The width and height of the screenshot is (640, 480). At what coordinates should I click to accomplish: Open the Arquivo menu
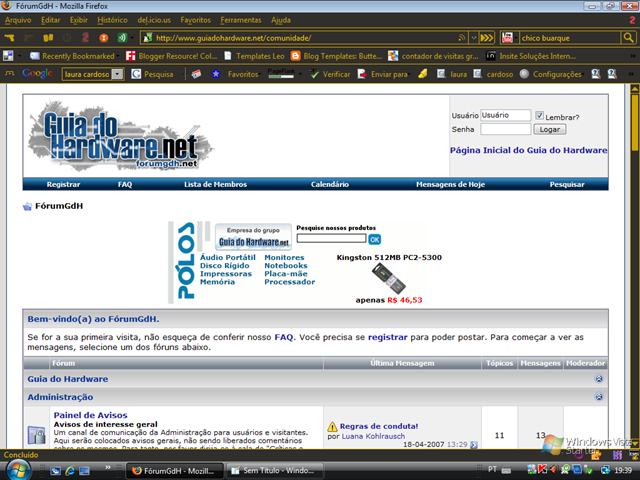[x=18, y=20]
